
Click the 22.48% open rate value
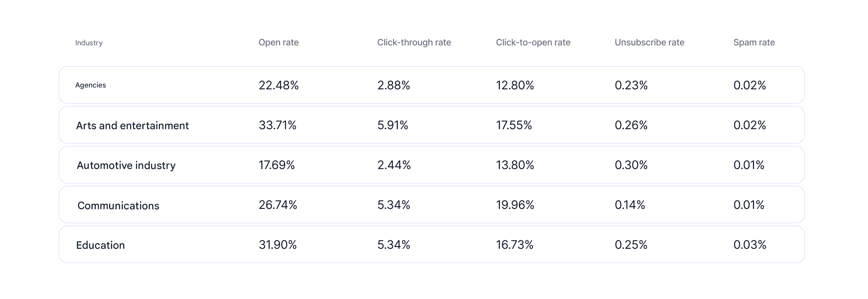(x=279, y=85)
